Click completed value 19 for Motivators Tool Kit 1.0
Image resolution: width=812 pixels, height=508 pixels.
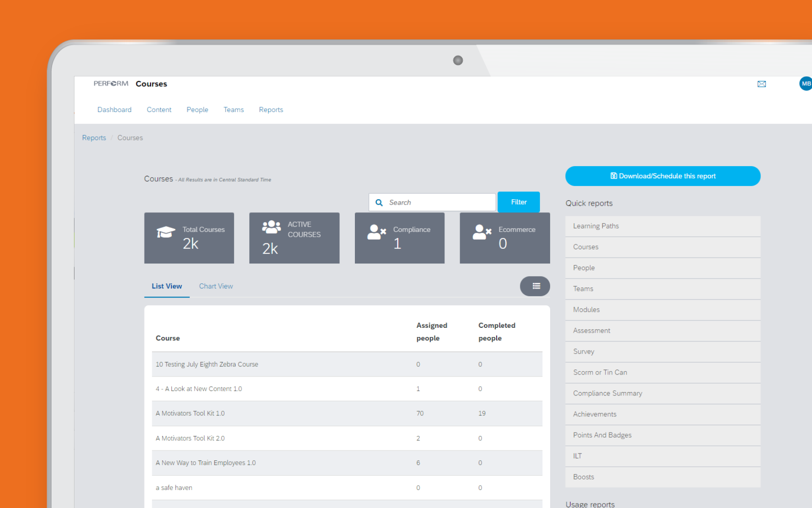click(x=482, y=414)
